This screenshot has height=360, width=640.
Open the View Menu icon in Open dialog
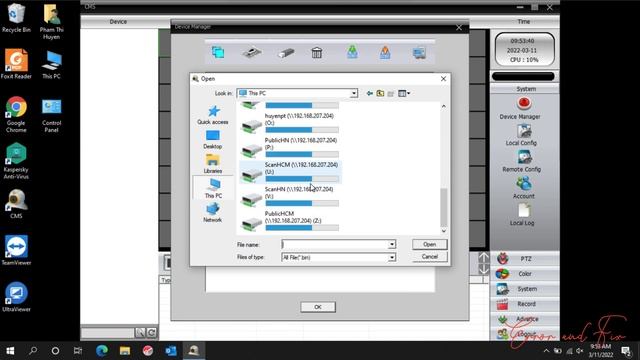click(x=404, y=93)
